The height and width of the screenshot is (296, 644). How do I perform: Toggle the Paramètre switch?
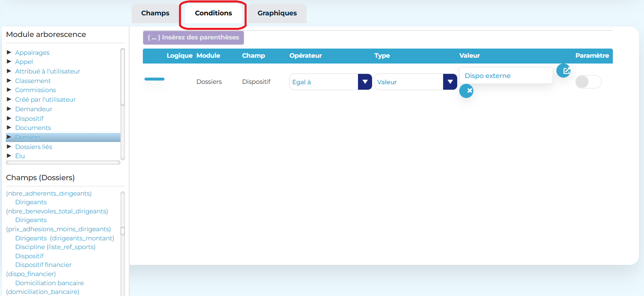pyautogui.click(x=588, y=82)
